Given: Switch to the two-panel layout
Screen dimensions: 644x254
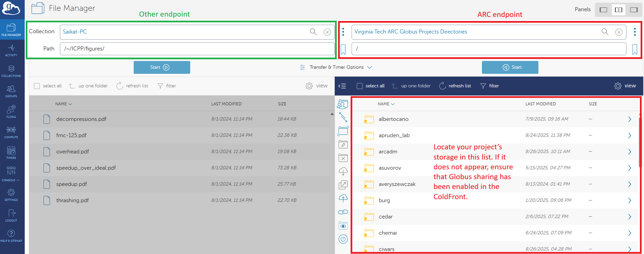Looking at the screenshot, I should click(618, 10).
